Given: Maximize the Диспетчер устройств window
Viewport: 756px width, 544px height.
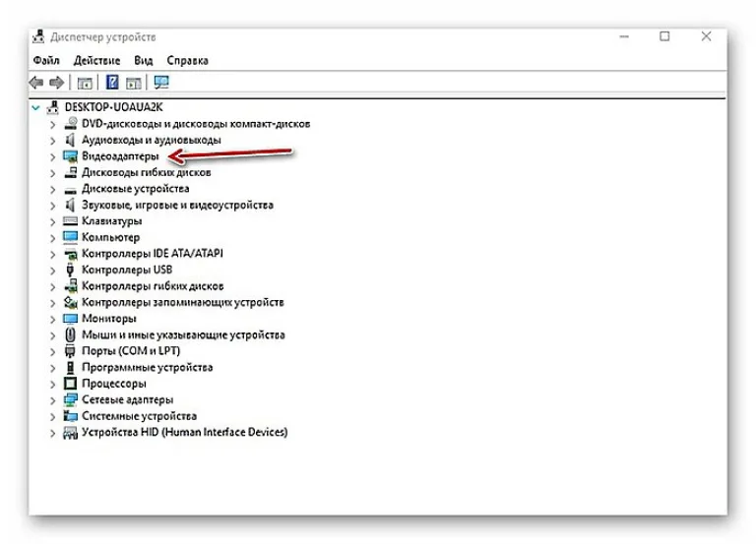Looking at the screenshot, I should click(x=664, y=36).
